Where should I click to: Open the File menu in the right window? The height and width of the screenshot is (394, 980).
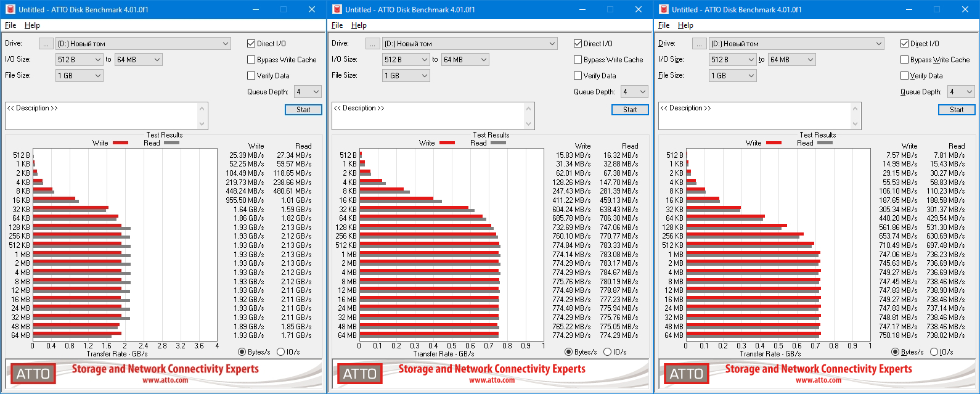tap(664, 25)
